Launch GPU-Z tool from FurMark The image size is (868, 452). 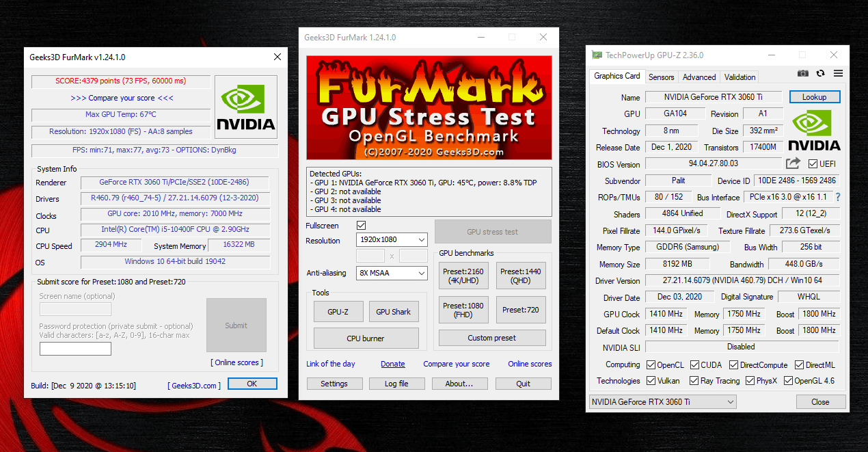click(338, 312)
